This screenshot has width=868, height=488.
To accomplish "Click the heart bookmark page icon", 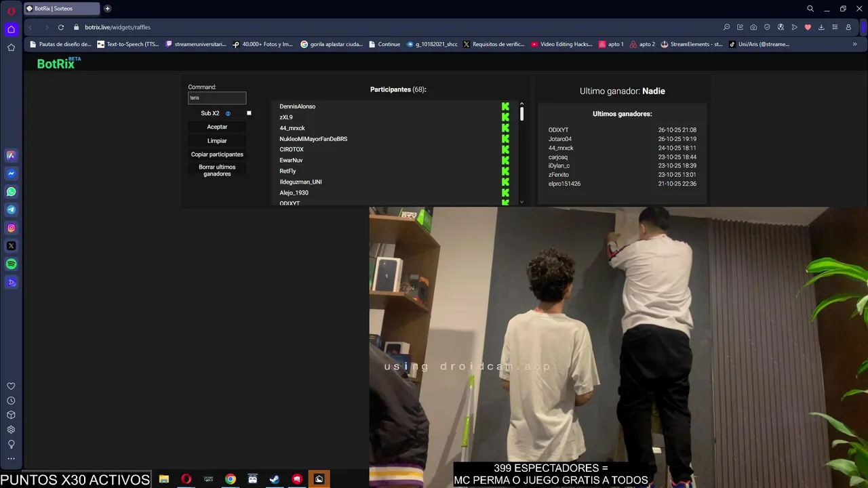I will [808, 27].
